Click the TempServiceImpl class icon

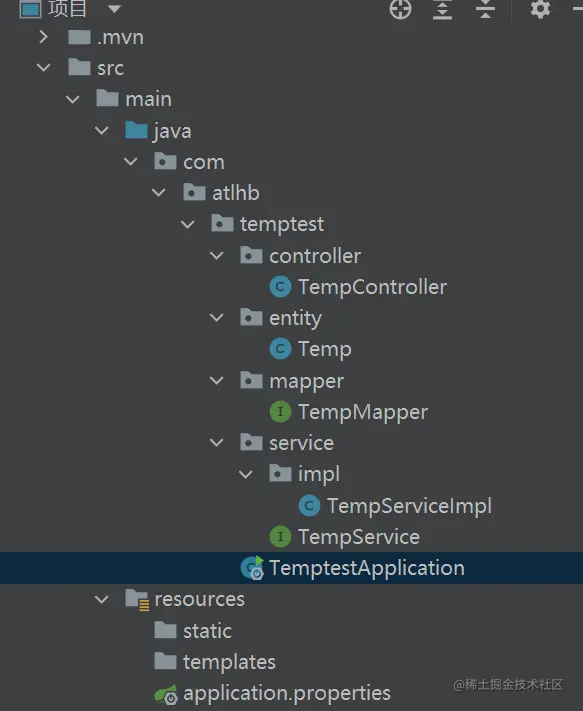click(x=309, y=506)
